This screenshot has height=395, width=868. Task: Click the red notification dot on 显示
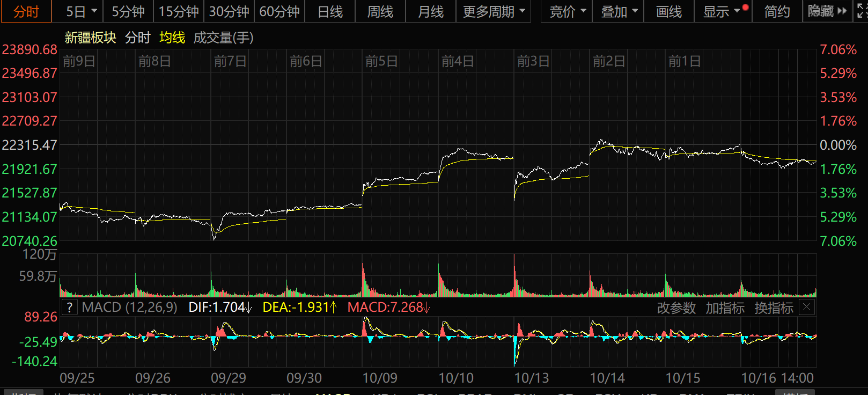745,8
